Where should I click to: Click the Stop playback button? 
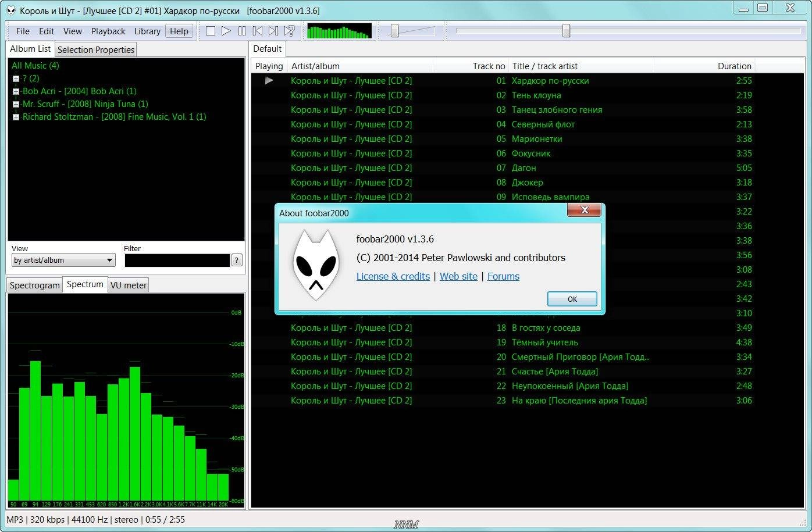[211, 31]
